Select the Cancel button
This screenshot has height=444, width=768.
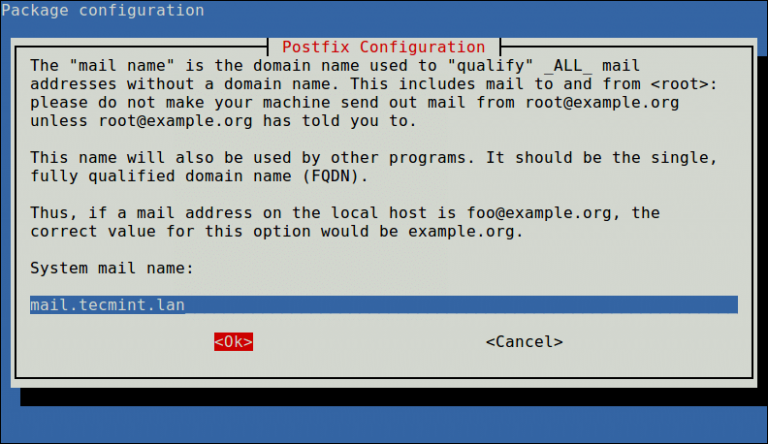(524, 342)
